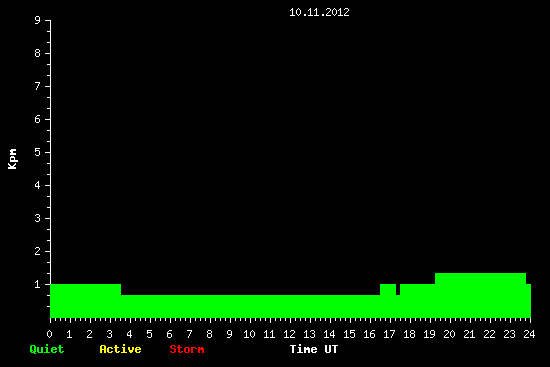
Task: Click the green Quiet legend label
Action: [47, 349]
